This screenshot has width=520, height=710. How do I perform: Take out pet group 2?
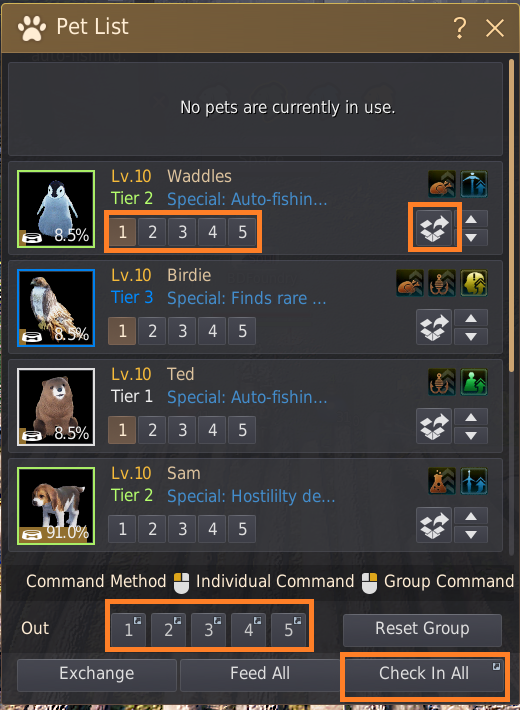coord(169,628)
